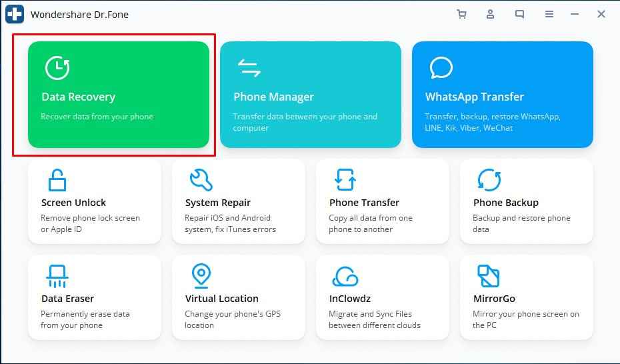
Task: Click 'Migrate and Sync Files' description
Action: [375, 319]
